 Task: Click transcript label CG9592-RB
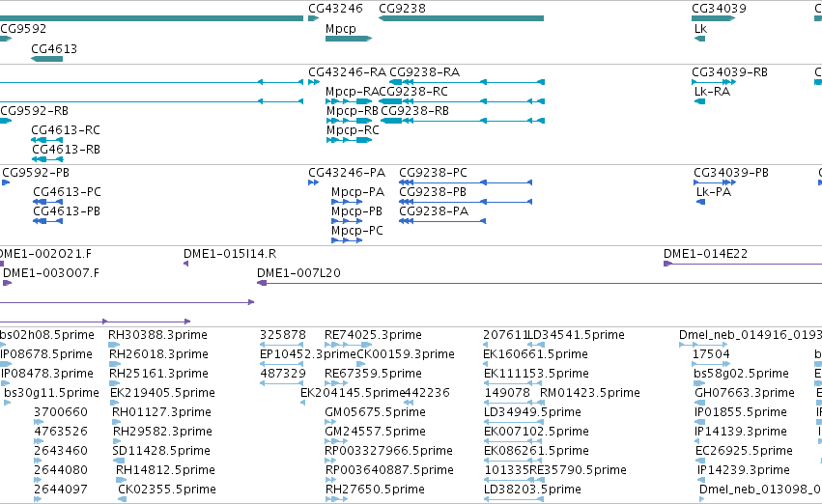[x=34, y=111]
